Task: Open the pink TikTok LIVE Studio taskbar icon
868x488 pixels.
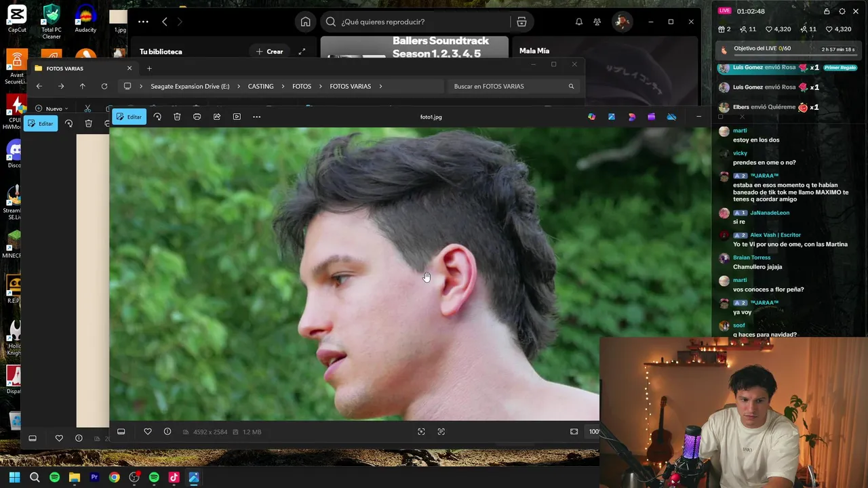Action: pos(174,477)
